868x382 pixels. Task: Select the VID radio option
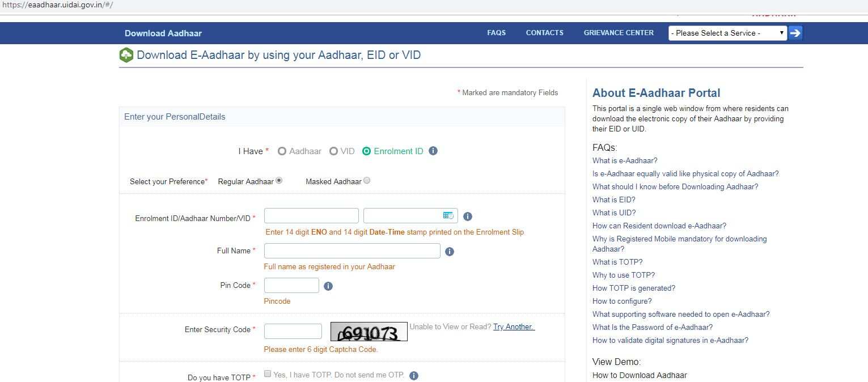pyautogui.click(x=333, y=151)
